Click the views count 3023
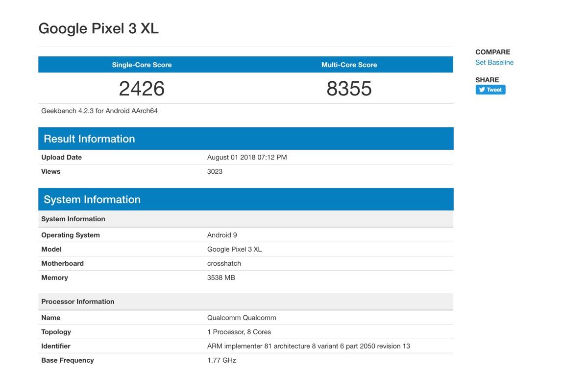Screen dimensions: 588x372 215,171
